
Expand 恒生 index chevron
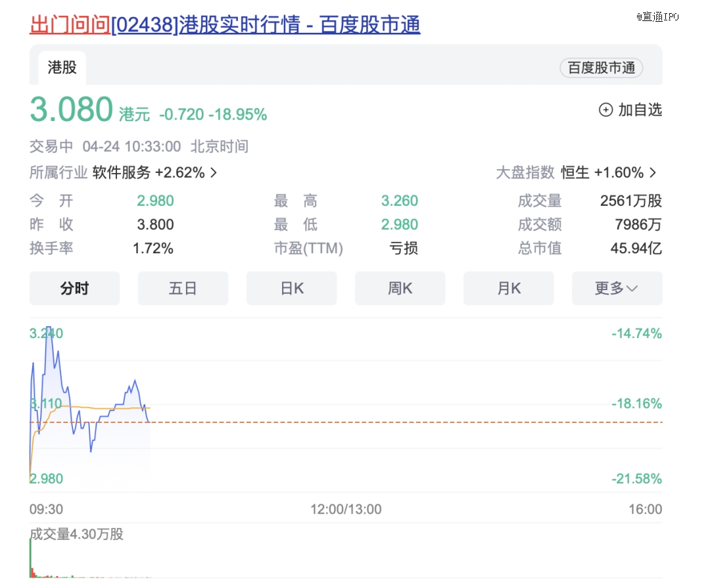(x=653, y=173)
